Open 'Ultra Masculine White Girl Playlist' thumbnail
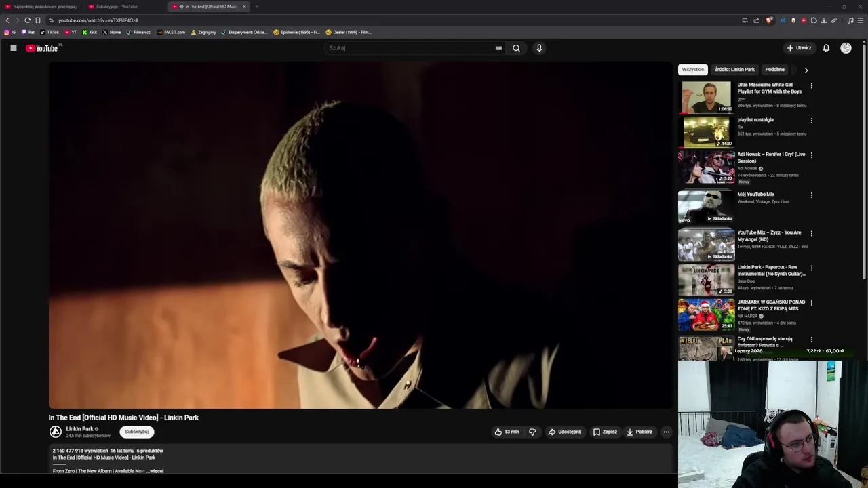Screen dimensions: 868x488 point(706,97)
